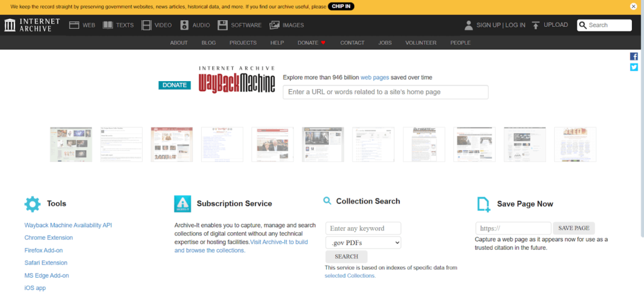
Task: Open the People menu item
Action: click(460, 43)
